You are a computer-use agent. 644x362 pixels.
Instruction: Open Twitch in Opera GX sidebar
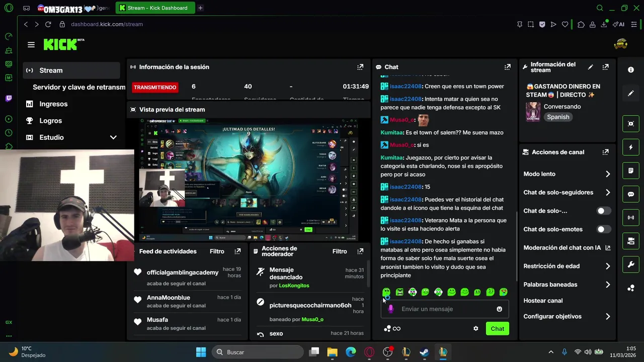[x=9, y=99]
